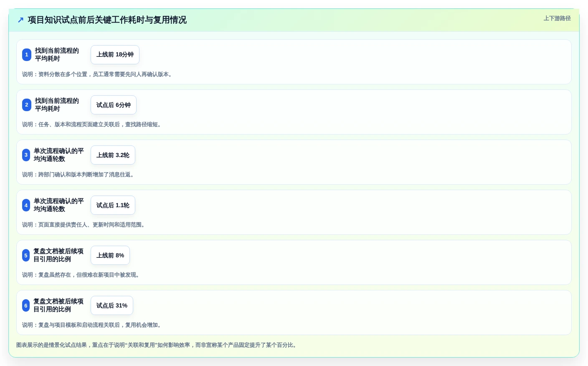Click the note 任务、版本和流程页面建立关联后
Viewport: 588px width, 366px height.
pos(92,125)
